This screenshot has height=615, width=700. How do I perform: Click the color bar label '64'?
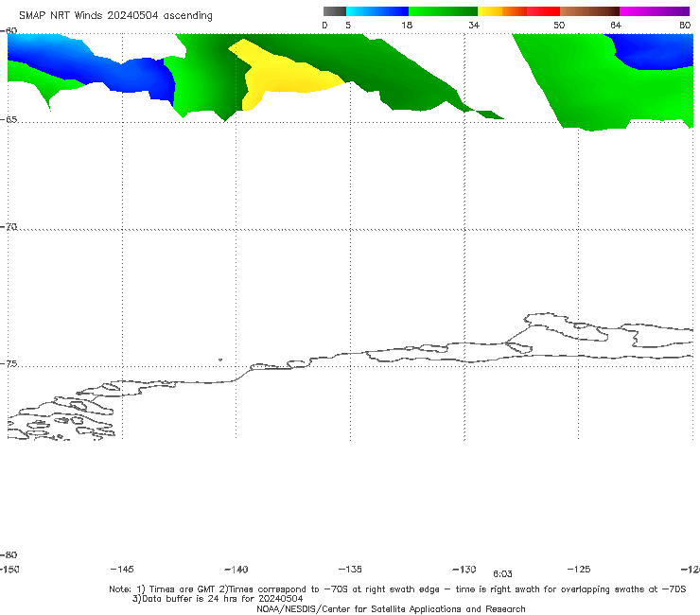616,25
